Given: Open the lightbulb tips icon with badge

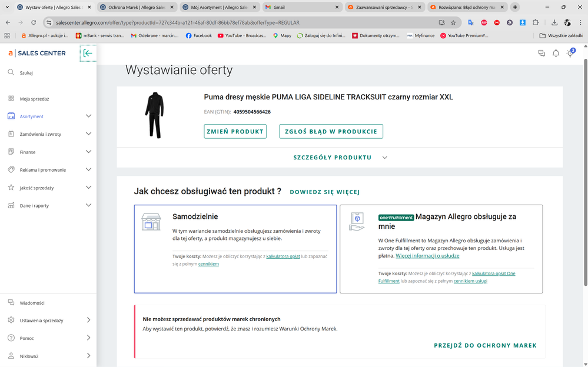Looking at the screenshot, I should pos(570,53).
